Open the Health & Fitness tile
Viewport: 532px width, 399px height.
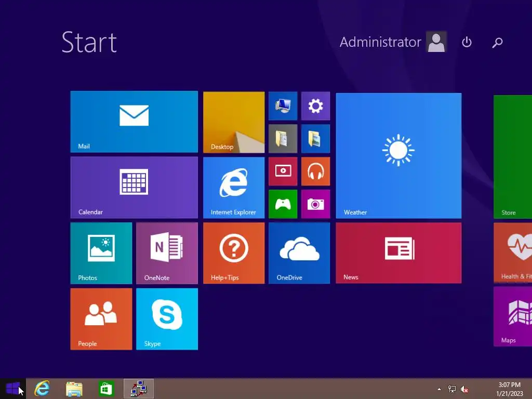513,252
